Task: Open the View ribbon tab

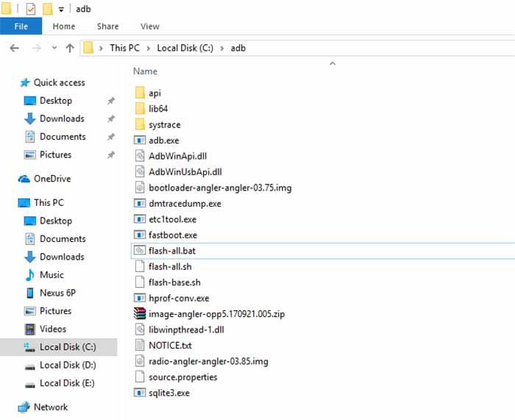Action: pos(150,26)
